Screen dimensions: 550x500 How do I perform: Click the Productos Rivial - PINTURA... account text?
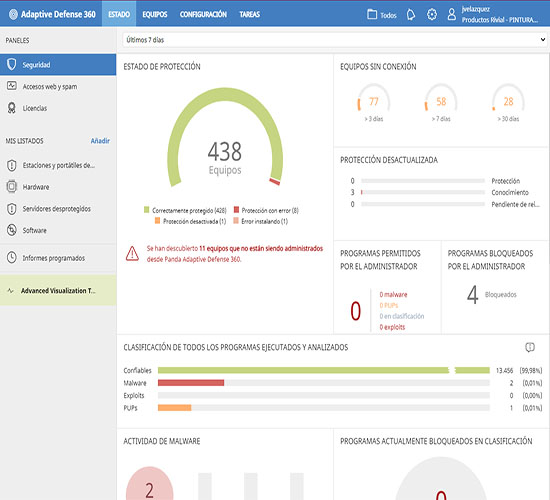coord(499,20)
